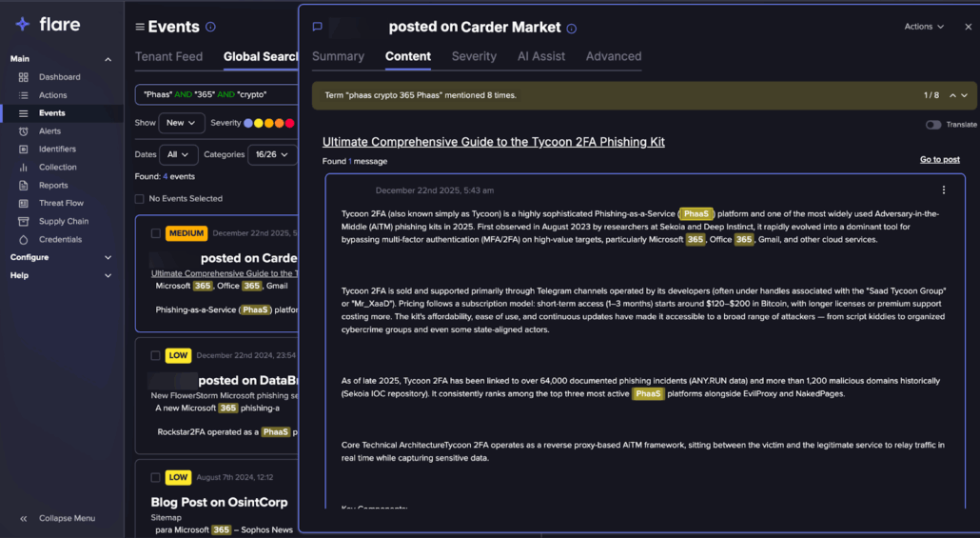Open the Actions dropdown in detail panel
980x538 pixels.
point(924,27)
